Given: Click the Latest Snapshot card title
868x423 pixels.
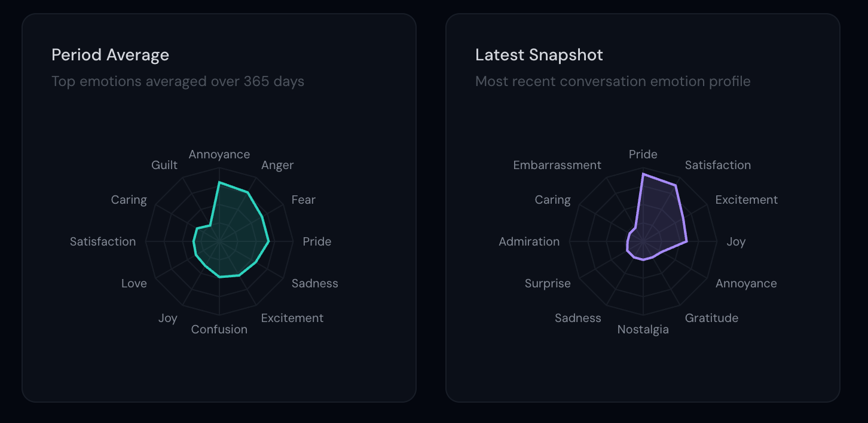Looking at the screenshot, I should click(539, 55).
